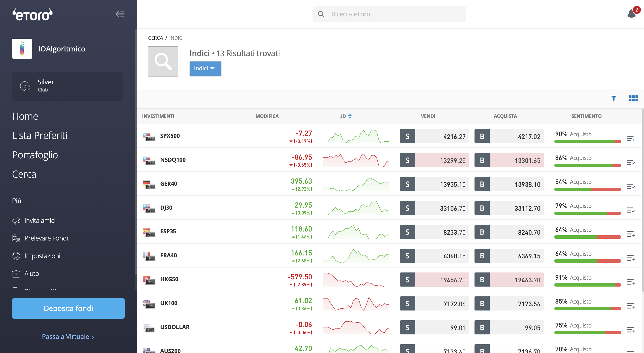Open ESP35 Spanish flag icon
The image size is (644, 353).
(149, 232)
